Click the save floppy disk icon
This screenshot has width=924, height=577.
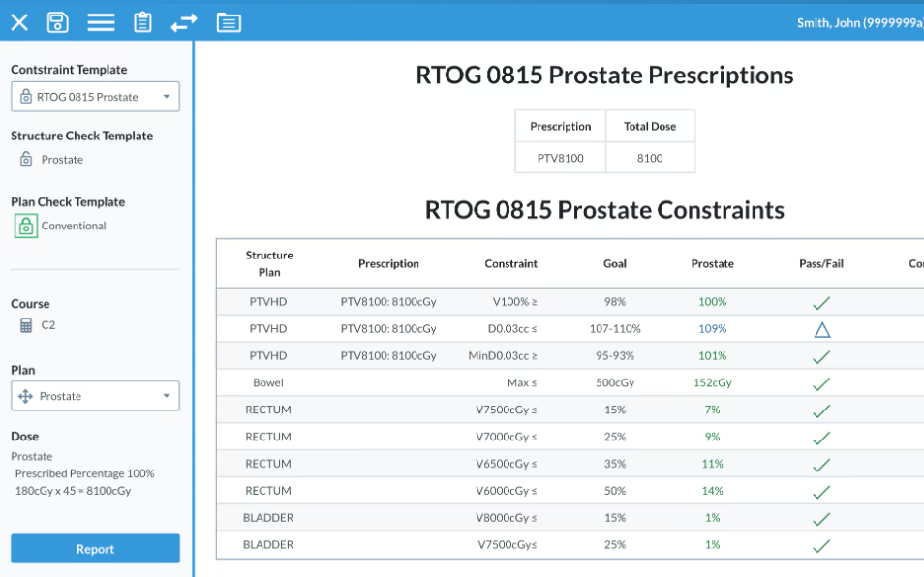(58, 22)
